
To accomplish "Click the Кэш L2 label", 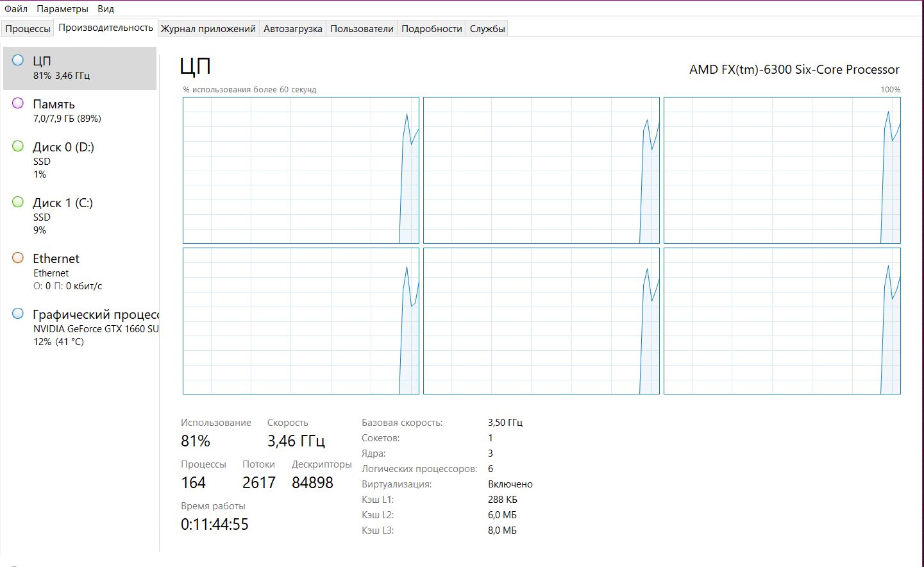I will tap(378, 515).
